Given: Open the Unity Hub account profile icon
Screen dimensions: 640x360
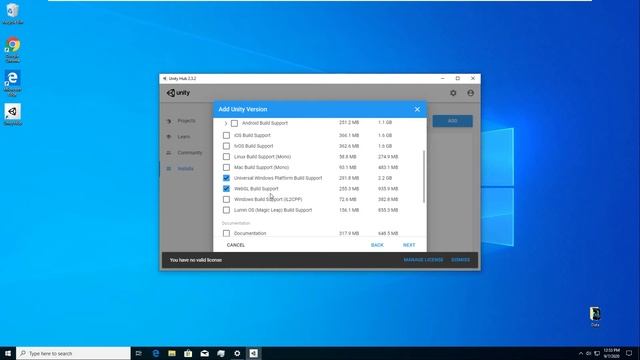Looking at the screenshot, I should pyautogui.click(x=471, y=93).
